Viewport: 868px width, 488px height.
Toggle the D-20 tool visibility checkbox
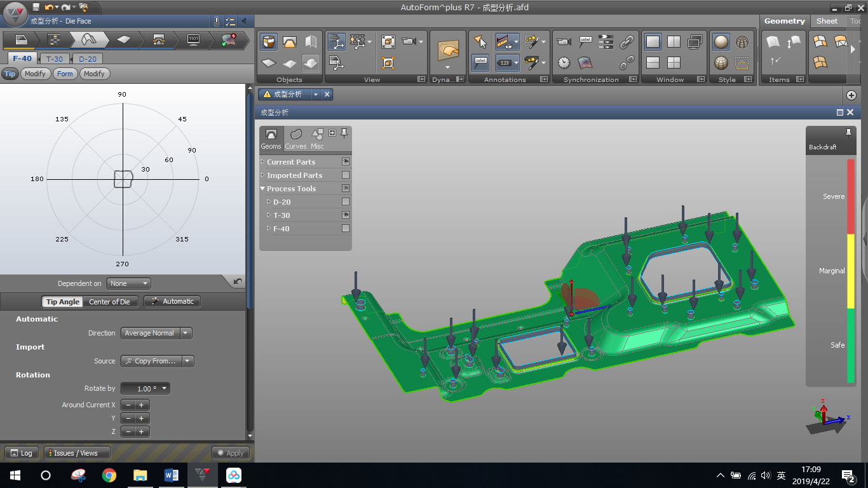[346, 202]
